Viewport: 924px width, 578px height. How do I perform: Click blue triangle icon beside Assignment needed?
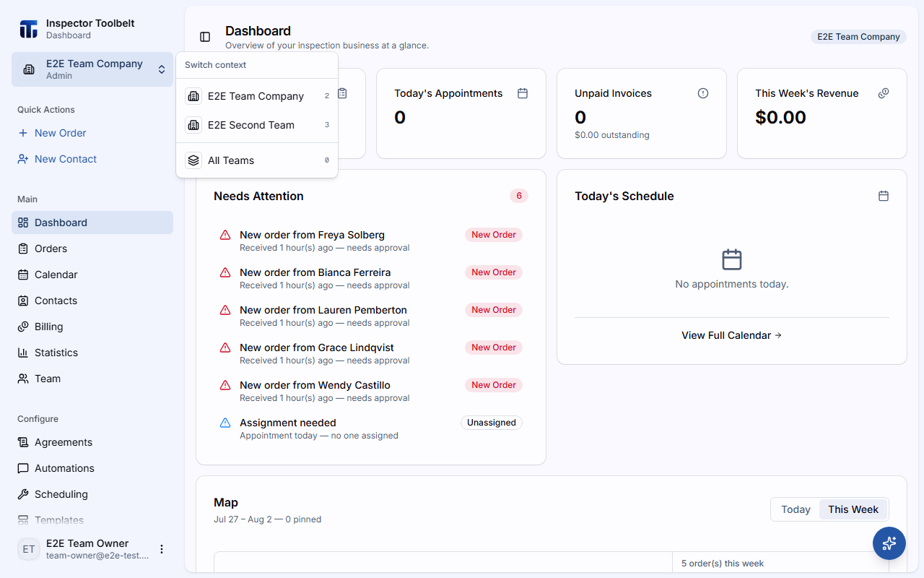225,423
